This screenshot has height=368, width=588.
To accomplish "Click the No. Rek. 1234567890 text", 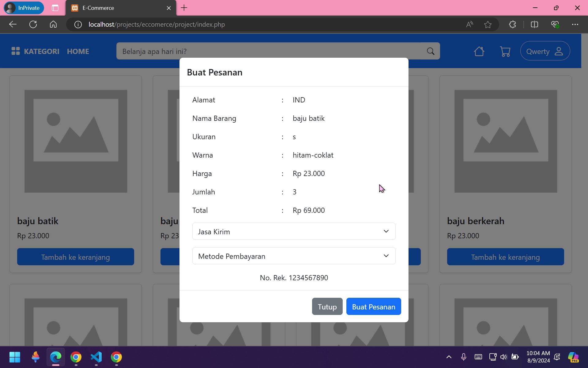I will coord(294,278).
